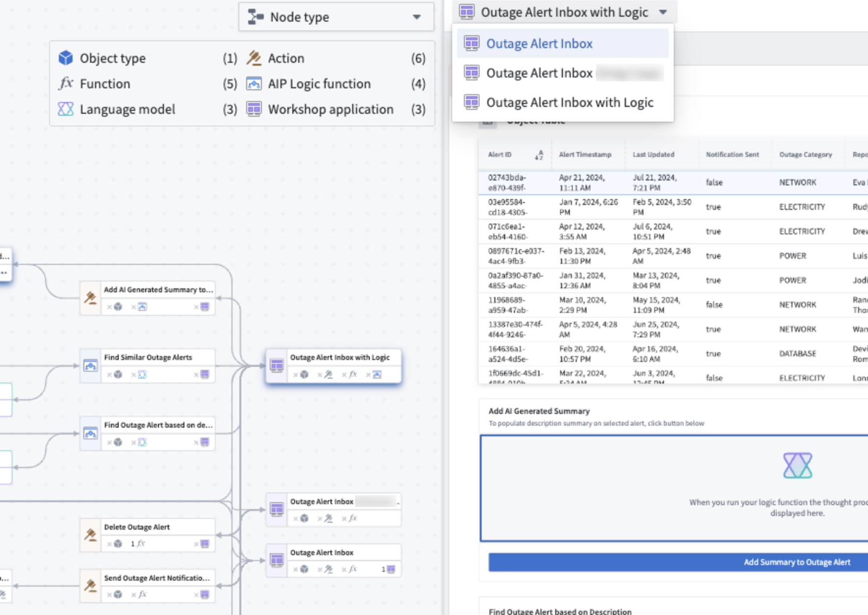The image size is (868, 615).
Task: Click the Node type graph icon in the header
Action: [x=255, y=17]
